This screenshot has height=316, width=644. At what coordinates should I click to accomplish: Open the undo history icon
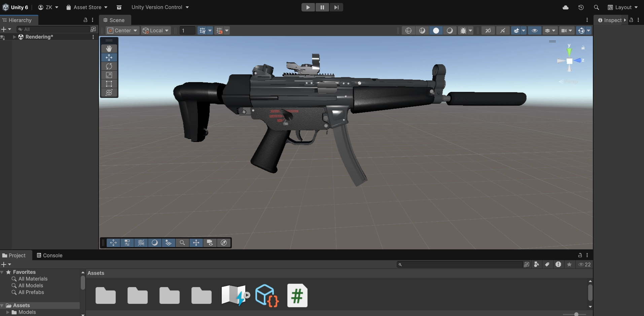pyautogui.click(x=581, y=7)
